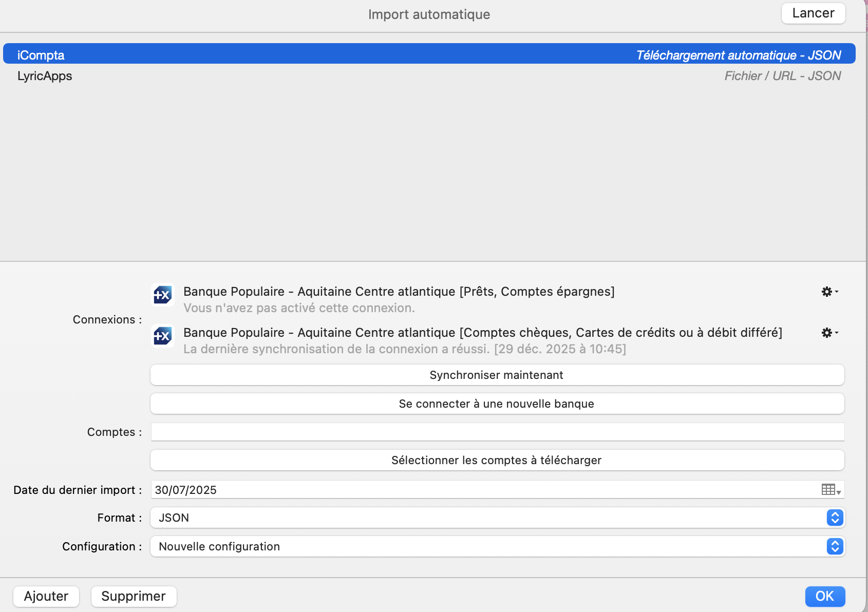Click the Prêts, Comptes épargnes connection name
This screenshot has width=868, height=612.
pyautogui.click(x=399, y=292)
